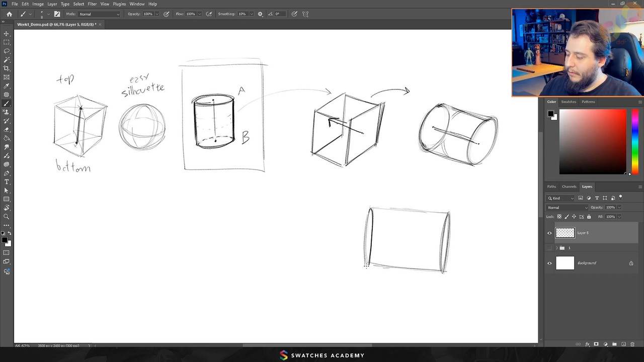
Task: Select the Background layer thumbnail
Action: [x=565, y=263]
